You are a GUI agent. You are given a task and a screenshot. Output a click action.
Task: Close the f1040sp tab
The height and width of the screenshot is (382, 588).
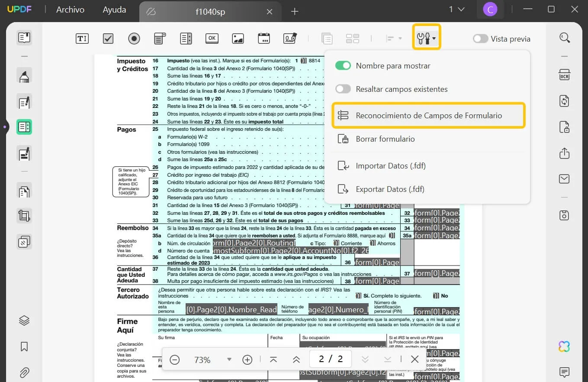[270, 12]
